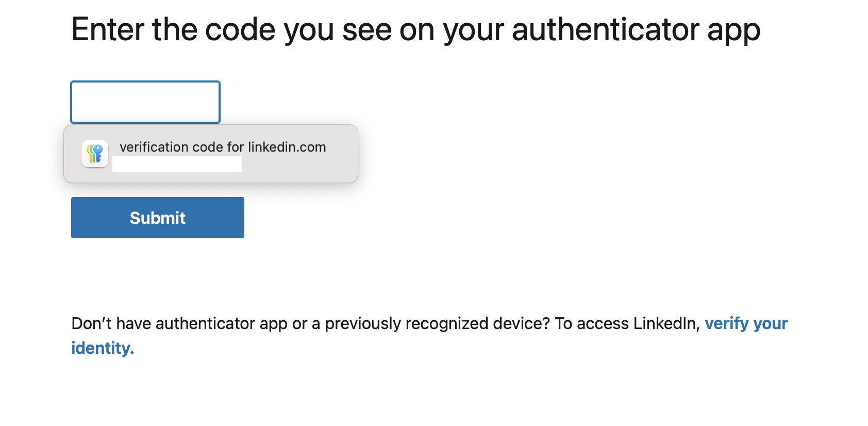The height and width of the screenshot is (426, 868).
Task: Click 'verify your' link text after LinkedIn
Action: tap(745, 323)
